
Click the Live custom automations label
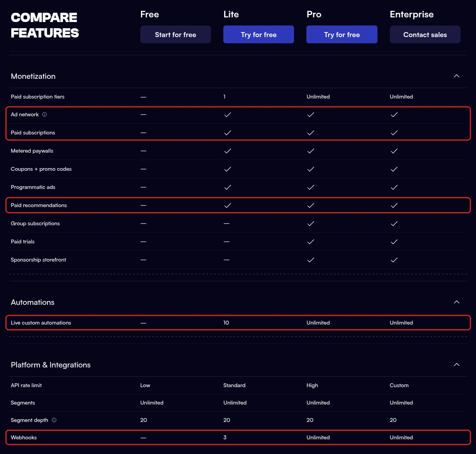(x=41, y=323)
